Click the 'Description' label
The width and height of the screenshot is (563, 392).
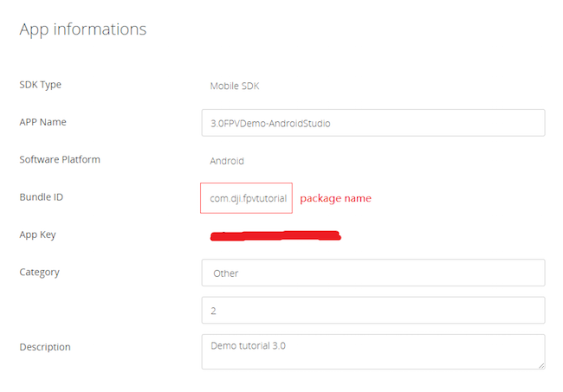pos(45,347)
